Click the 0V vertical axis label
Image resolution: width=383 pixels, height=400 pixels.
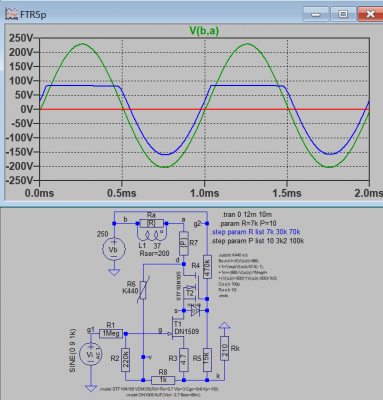pyautogui.click(x=27, y=109)
